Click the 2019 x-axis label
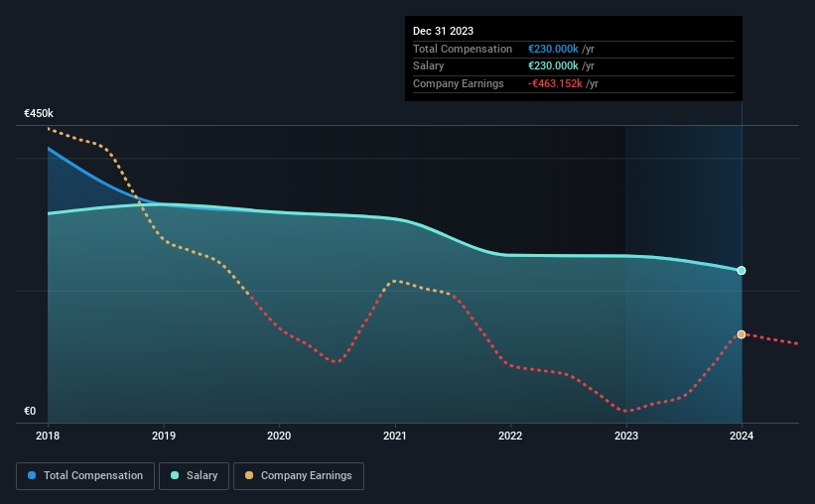Viewport: 815px width, 504px height. (164, 436)
